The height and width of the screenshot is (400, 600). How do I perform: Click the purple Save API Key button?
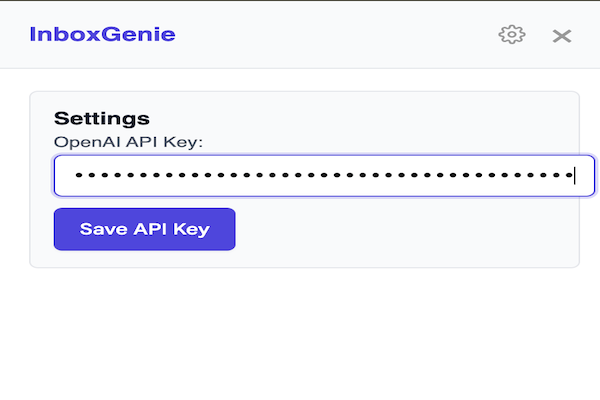tap(145, 229)
